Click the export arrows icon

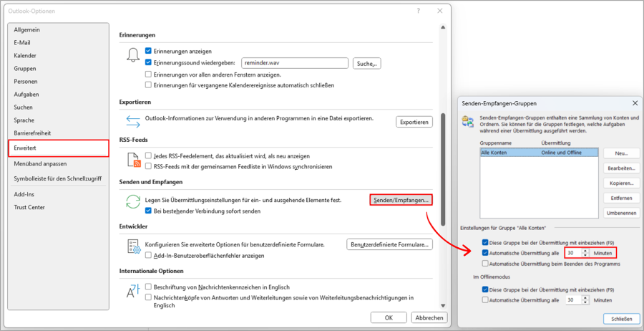[132, 122]
